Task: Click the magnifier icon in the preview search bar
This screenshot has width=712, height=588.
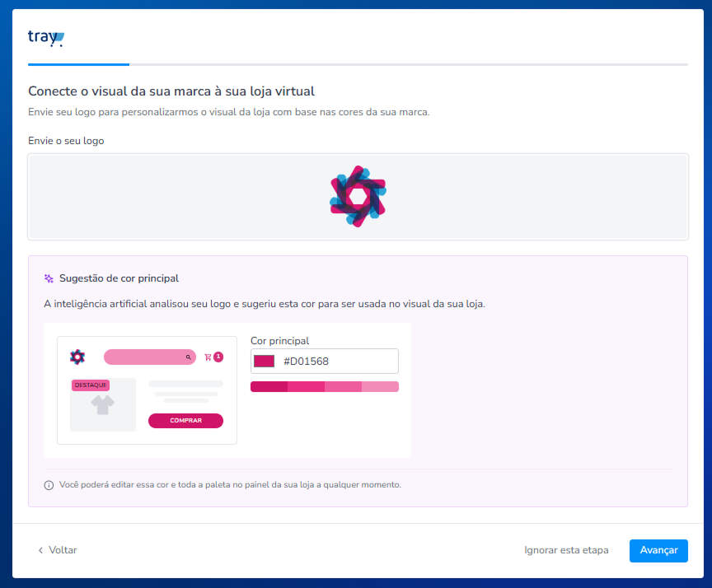Action: (188, 357)
